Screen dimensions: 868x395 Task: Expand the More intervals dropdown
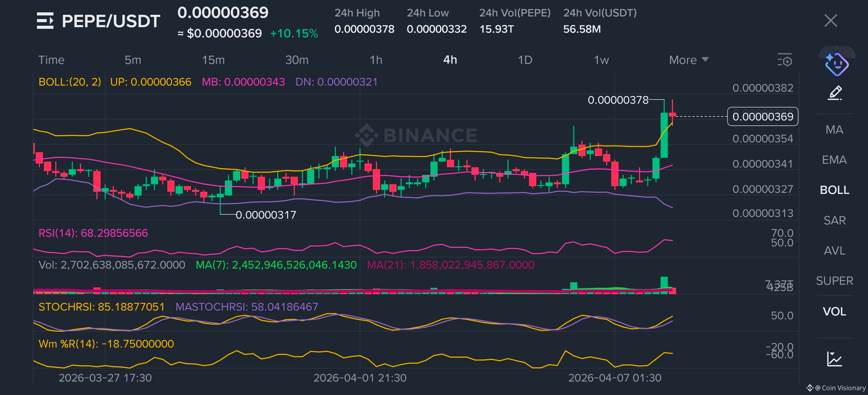(689, 60)
